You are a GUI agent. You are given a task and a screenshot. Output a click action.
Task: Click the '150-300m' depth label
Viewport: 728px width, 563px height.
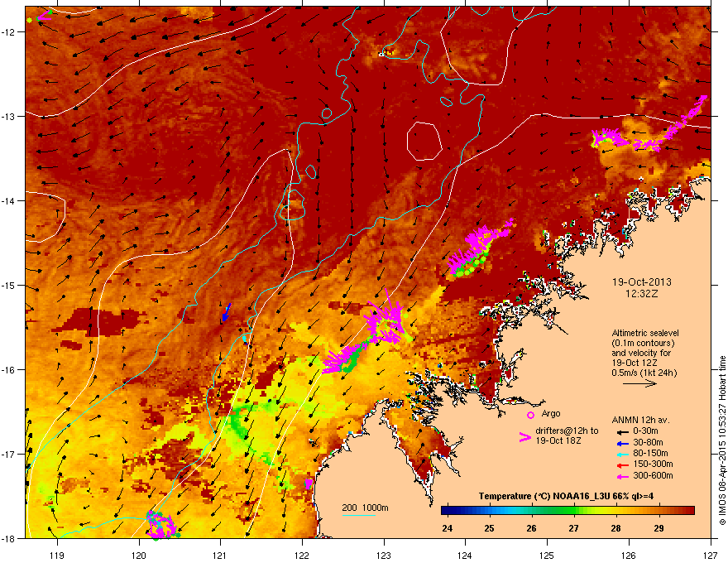tap(653, 464)
